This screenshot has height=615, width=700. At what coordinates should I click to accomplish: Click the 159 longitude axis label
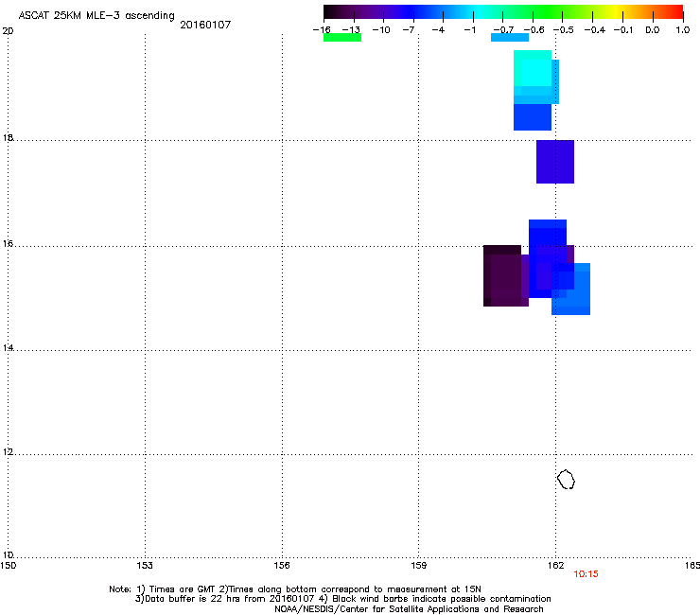click(418, 566)
